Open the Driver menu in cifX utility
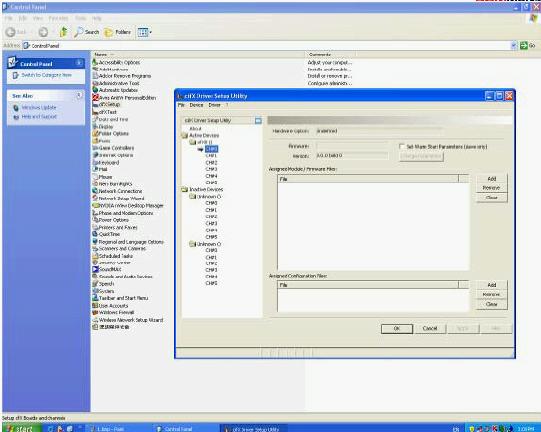The image size is (541, 432). 214,105
